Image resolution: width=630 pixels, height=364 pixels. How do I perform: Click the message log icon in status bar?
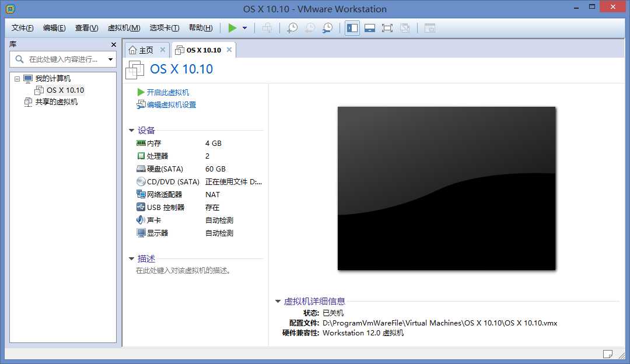tap(607, 354)
